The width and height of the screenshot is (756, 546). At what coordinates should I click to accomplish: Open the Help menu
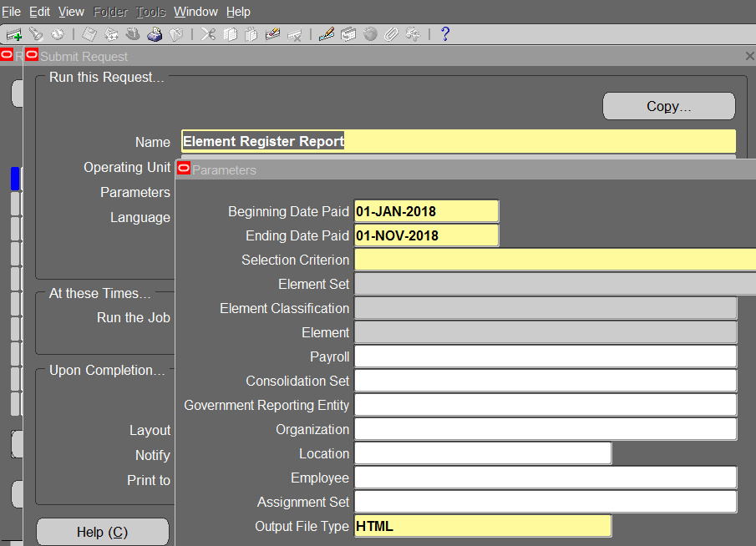coord(238,12)
